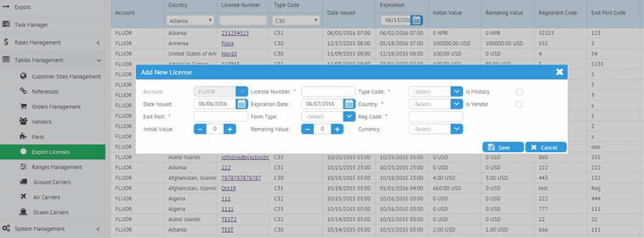Increase Initial Value with plus button
The image size is (644, 238).
point(230,129)
